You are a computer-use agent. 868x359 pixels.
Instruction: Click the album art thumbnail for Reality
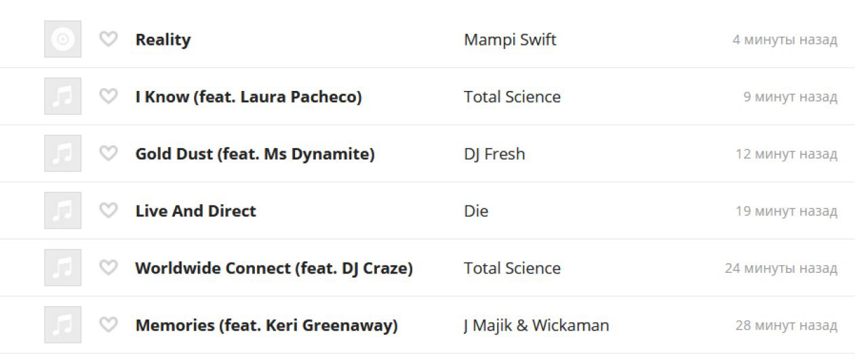(x=62, y=39)
